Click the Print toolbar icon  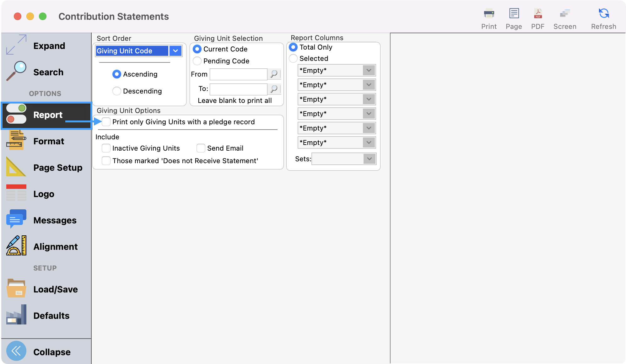pos(489,14)
